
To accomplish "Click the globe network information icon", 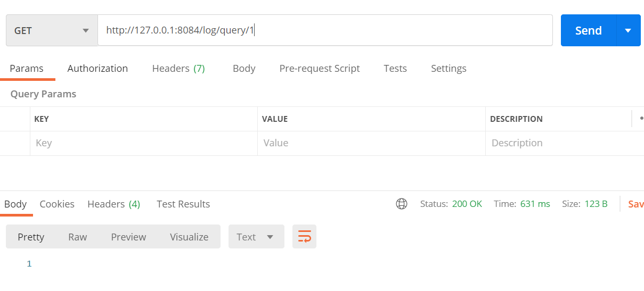I will (x=402, y=204).
